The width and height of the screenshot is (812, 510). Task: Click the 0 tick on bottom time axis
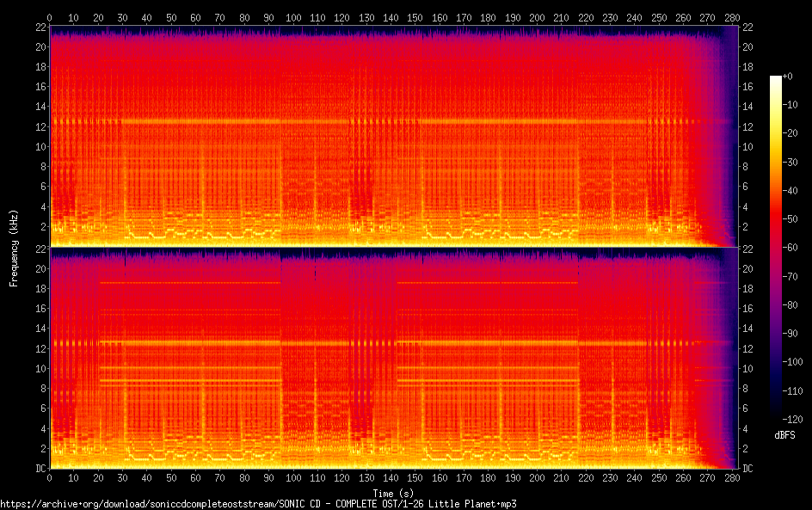click(x=49, y=478)
